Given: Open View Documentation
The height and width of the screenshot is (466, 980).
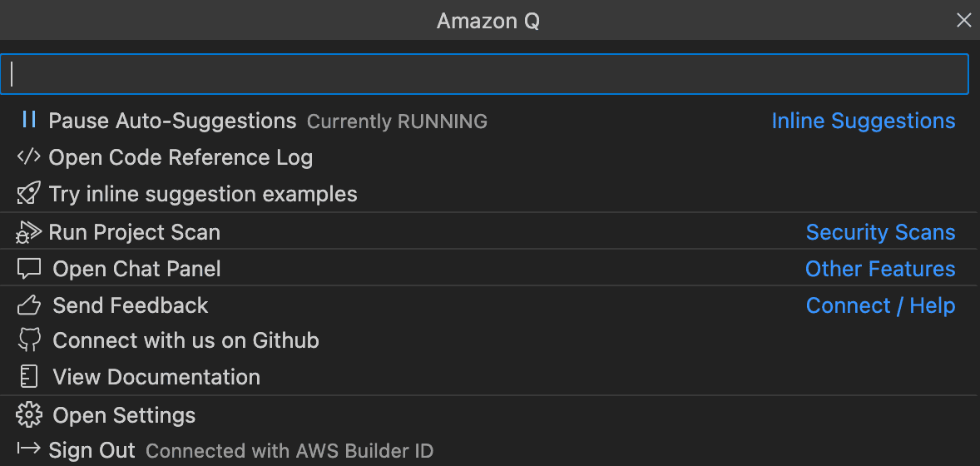Looking at the screenshot, I should tap(156, 377).
